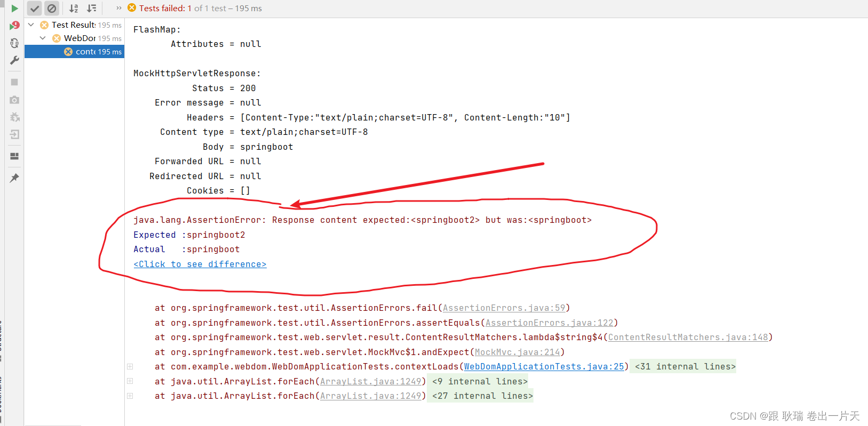Toggle Show Passed tests checkmark button
Screen dimensions: 868x426
pos(35,8)
